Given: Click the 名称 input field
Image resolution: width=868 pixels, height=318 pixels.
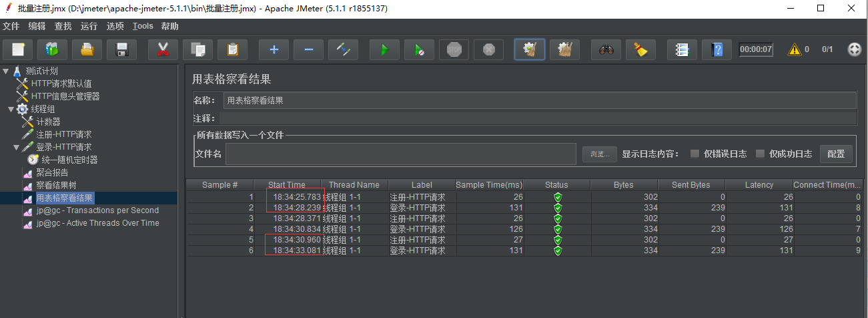Looking at the screenshot, I should click(540, 100).
